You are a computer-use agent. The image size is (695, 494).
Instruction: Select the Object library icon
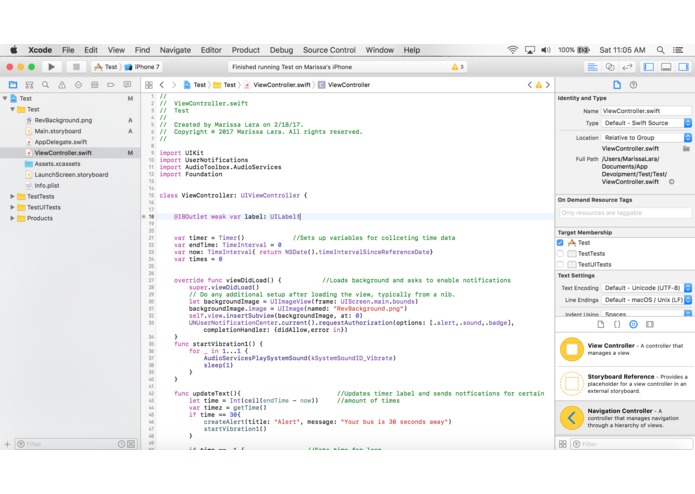(x=634, y=324)
